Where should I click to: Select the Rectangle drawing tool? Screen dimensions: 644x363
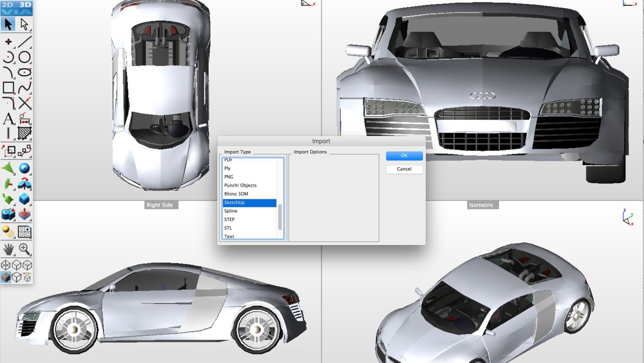(8, 88)
